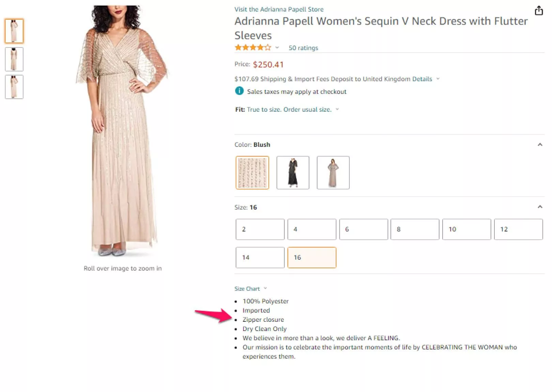Collapse the Size section chevron
This screenshot has width=552, height=392.
pyautogui.click(x=540, y=207)
